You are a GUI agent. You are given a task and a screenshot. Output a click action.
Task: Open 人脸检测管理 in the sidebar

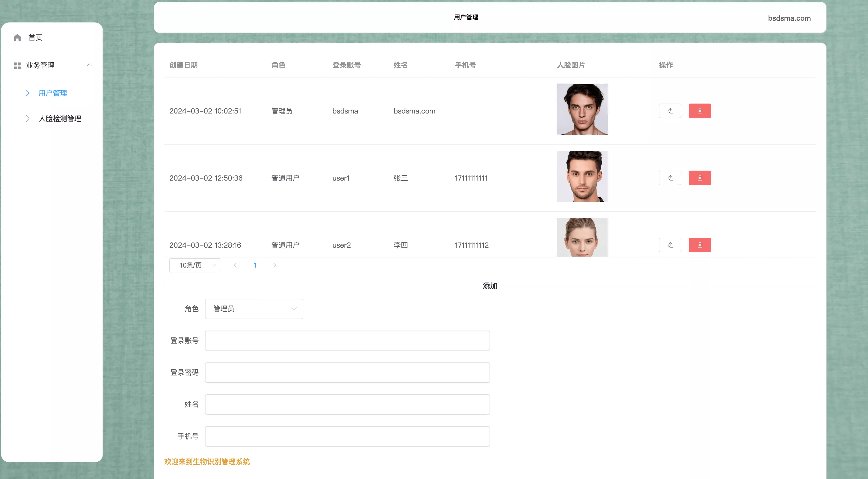(60, 119)
